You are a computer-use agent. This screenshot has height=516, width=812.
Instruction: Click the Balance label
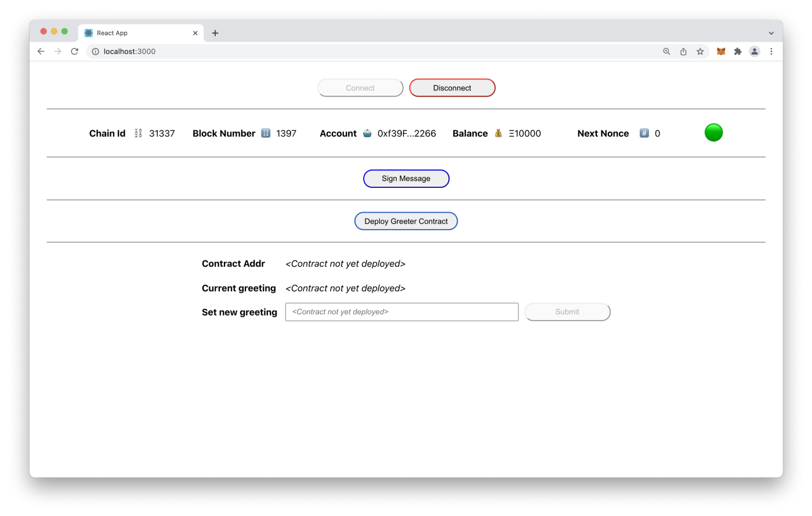coord(470,133)
